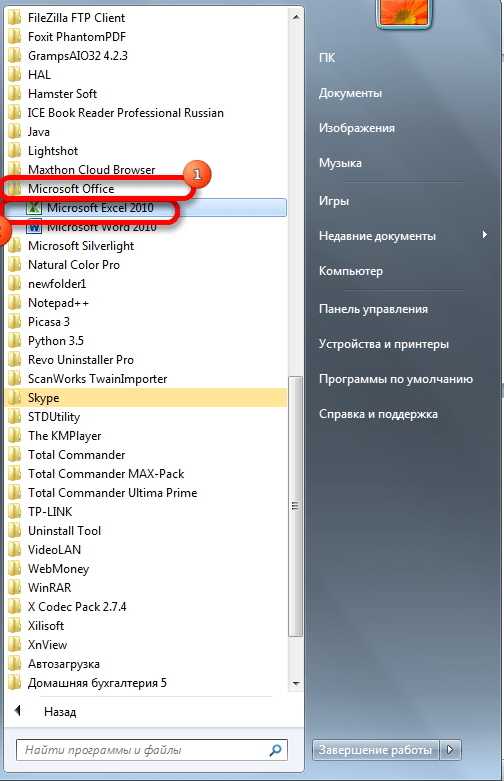Open the FileZilla FTP Client folder icon

coord(15,18)
